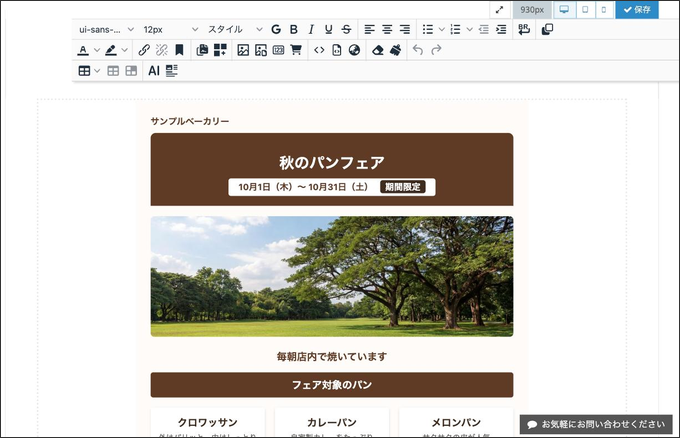The height and width of the screenshot is (438, 680).
Task: Open highlight color picker dropdown arrow
Action: [x=124, y=50]
